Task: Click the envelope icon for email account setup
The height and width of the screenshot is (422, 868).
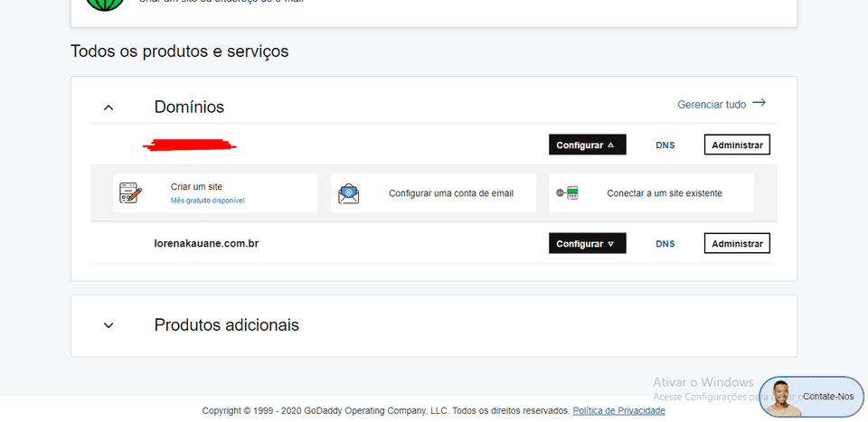Action: click(x=348, y=193)
